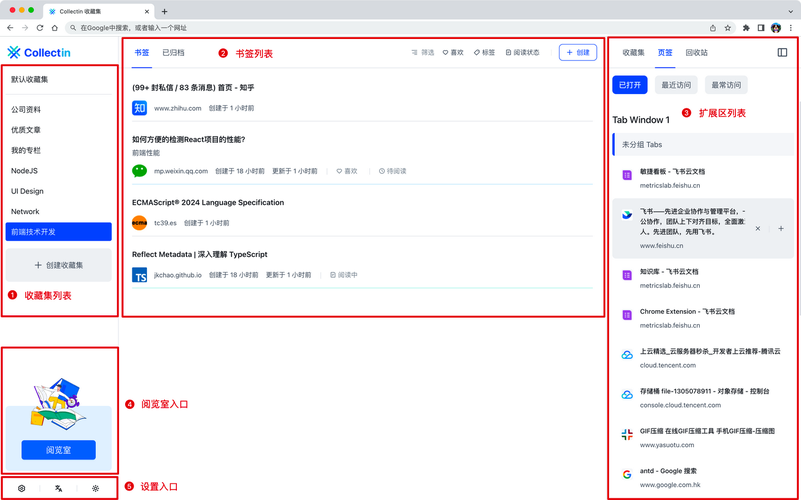Toggle the right sidebar panel layout icon
The image size is (801, 500).
782,53
